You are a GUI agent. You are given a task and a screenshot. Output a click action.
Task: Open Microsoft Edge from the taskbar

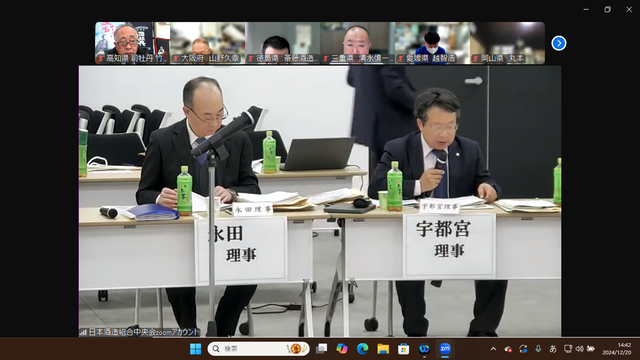[362, 349]
